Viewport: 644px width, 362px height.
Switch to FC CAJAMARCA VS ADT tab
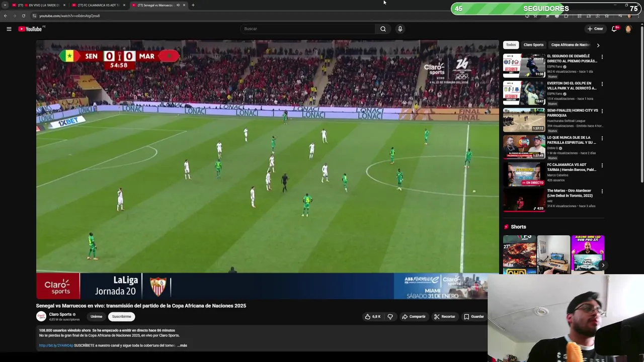click(98, 5)
